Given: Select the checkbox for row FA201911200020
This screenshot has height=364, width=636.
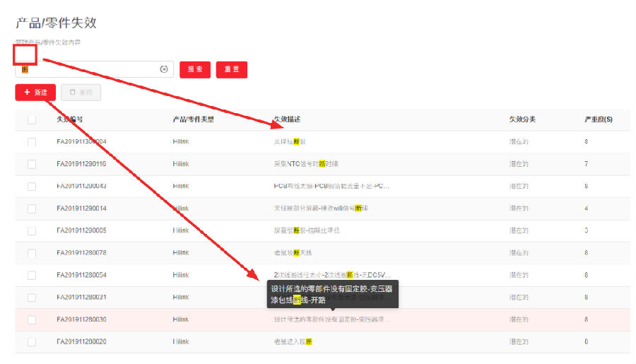Looking at the screenshot, I should (x=32, y=342).
